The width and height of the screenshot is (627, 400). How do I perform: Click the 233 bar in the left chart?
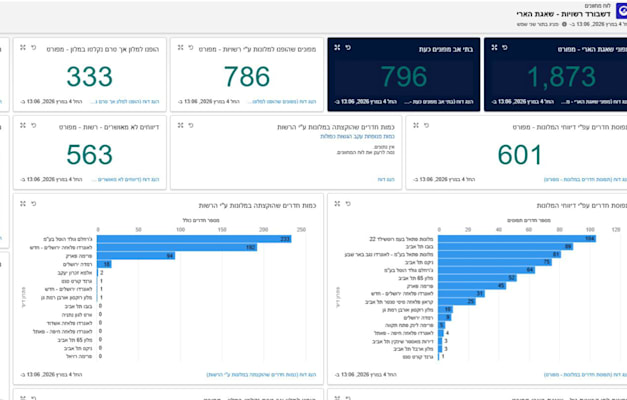click(194, 239)
